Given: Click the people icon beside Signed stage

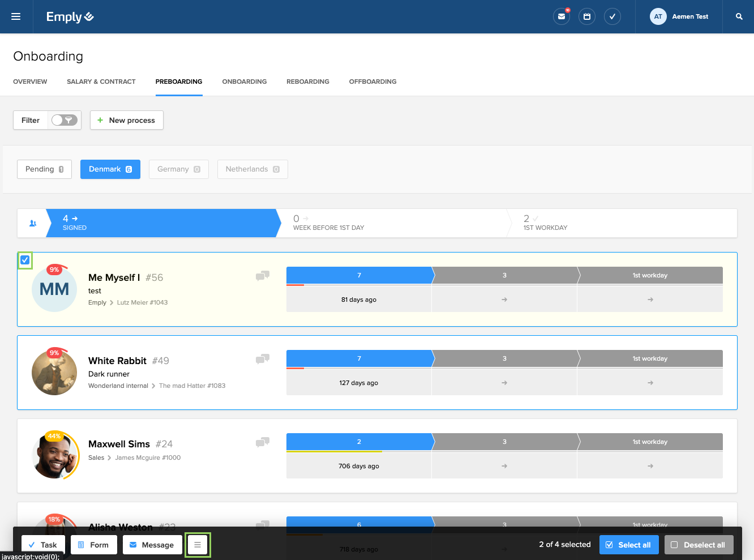Looking at the screenshot, I should [x=32, y=223].
